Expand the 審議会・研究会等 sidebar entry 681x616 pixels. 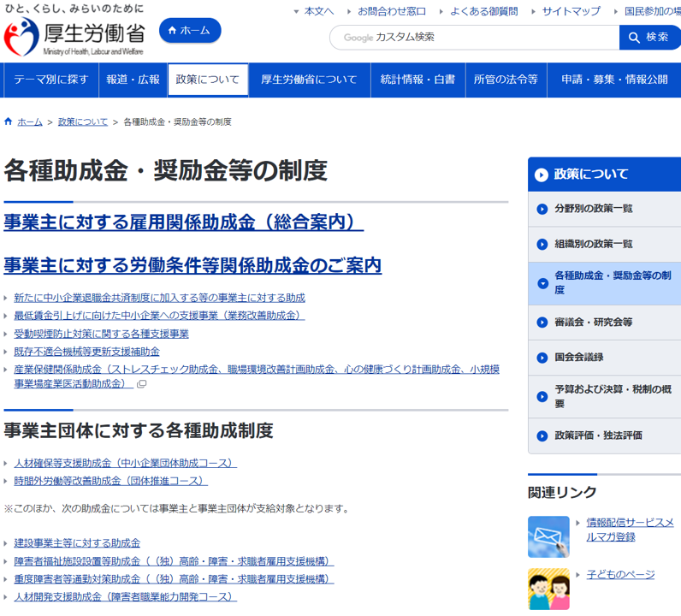(605, 323)
